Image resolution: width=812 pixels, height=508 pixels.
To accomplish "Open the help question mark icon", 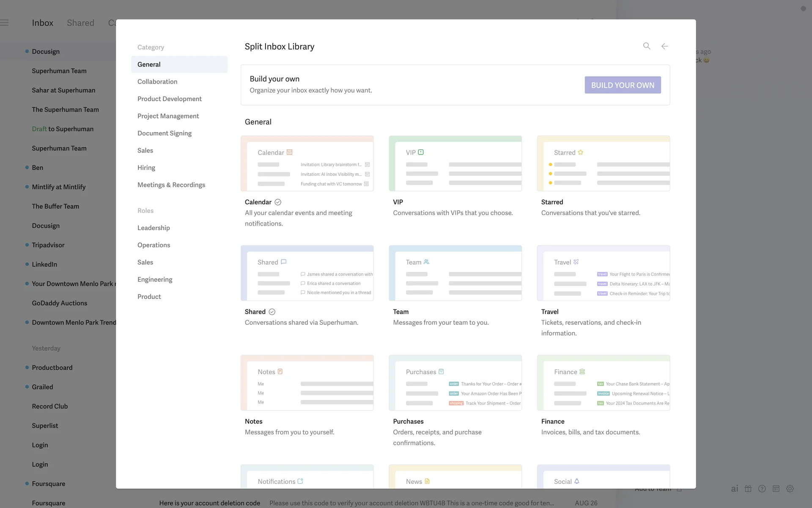I will coord(762,489).
